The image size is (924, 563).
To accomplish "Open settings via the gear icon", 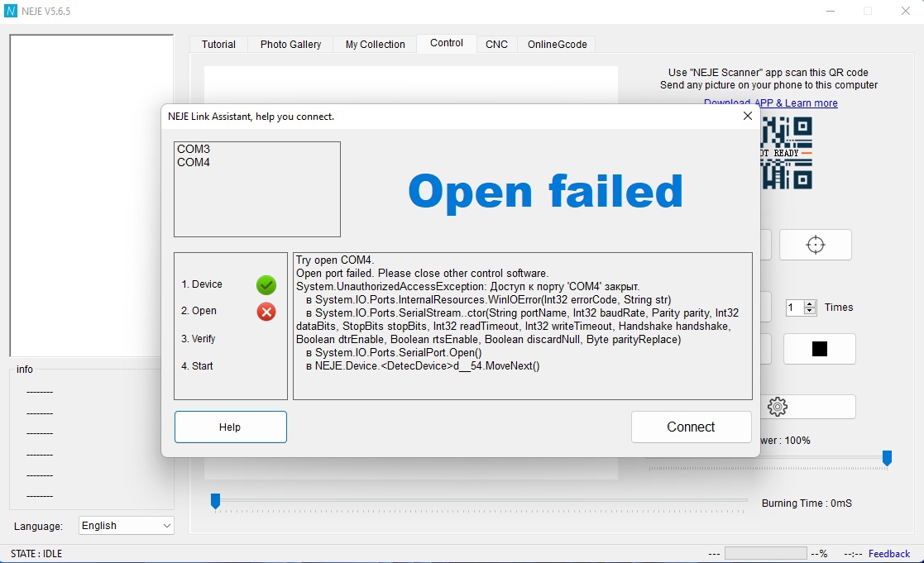I will click(778, 407).
